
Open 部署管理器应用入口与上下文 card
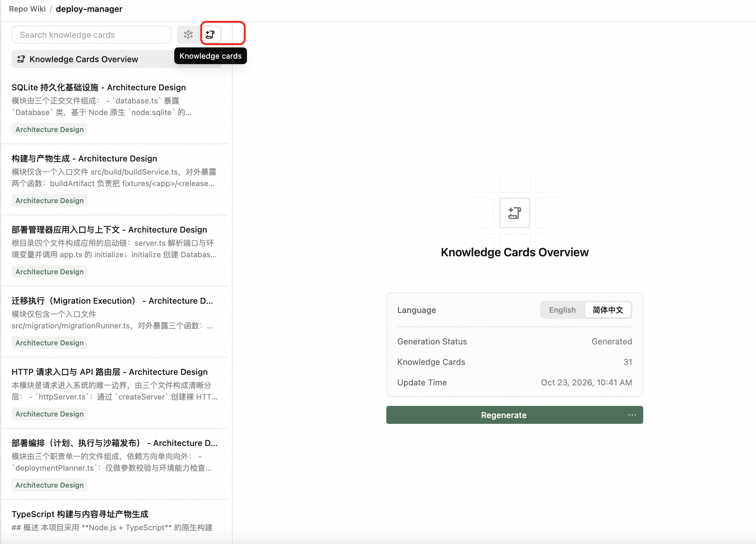115,251
